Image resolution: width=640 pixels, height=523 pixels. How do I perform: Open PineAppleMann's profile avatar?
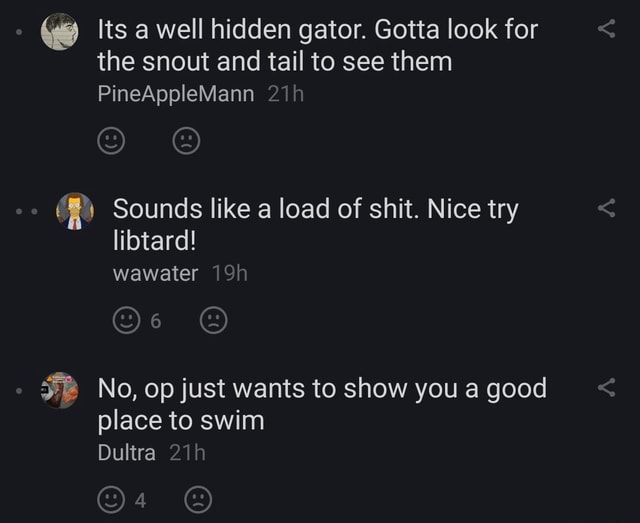point(59,32)
